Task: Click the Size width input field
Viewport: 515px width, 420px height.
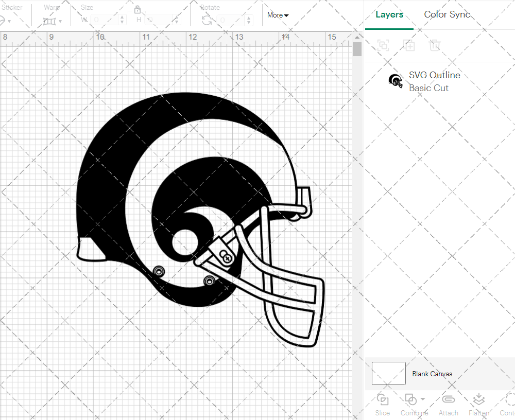Action: click(105, 20)
